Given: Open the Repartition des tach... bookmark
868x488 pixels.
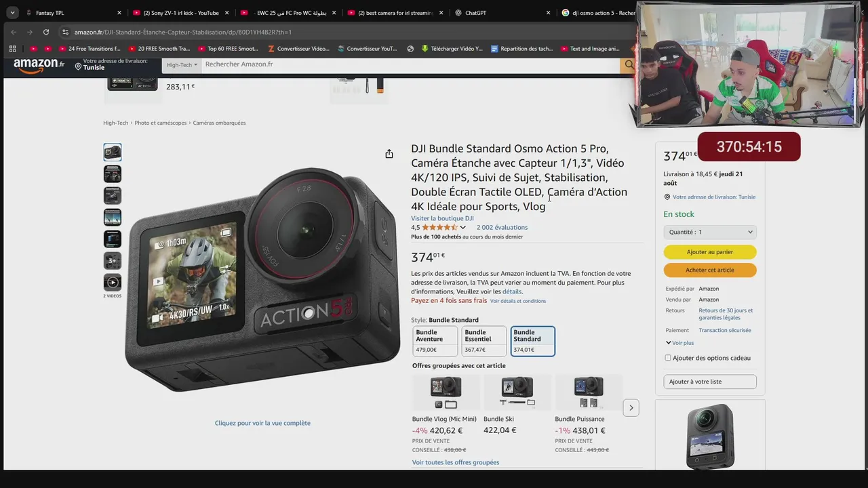Looking at the screenshot, I should (x=521, y=49).
